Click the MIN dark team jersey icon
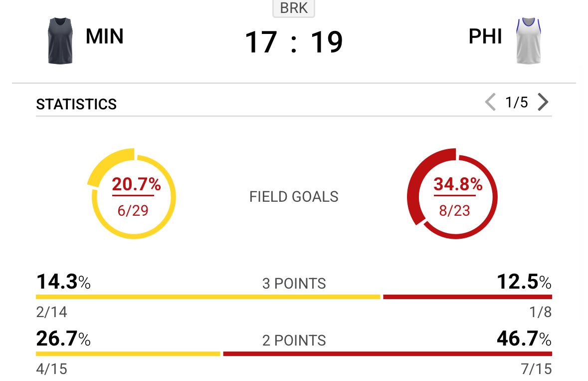The height and width of the screenshot is (381, 588). click(60, 41)
